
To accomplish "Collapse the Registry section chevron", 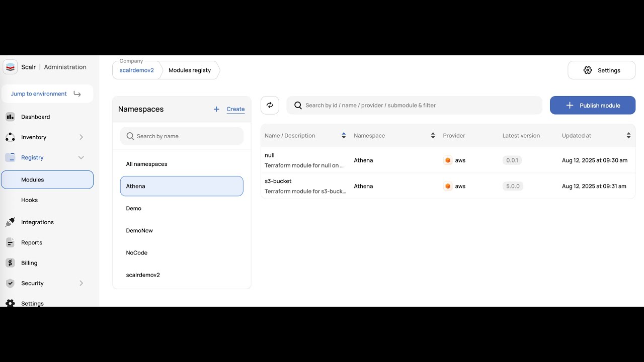I will pyautogui.click(x=81, y=158).
